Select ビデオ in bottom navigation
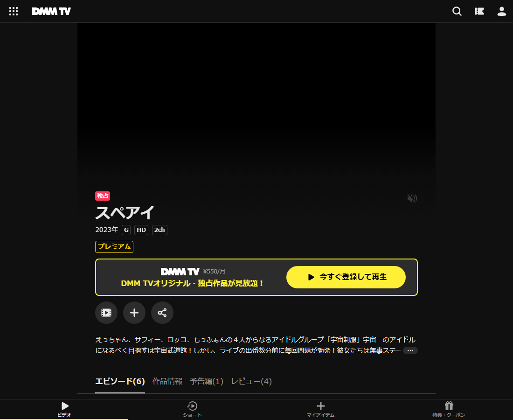The image size is (513, 420). click(64, 409)
